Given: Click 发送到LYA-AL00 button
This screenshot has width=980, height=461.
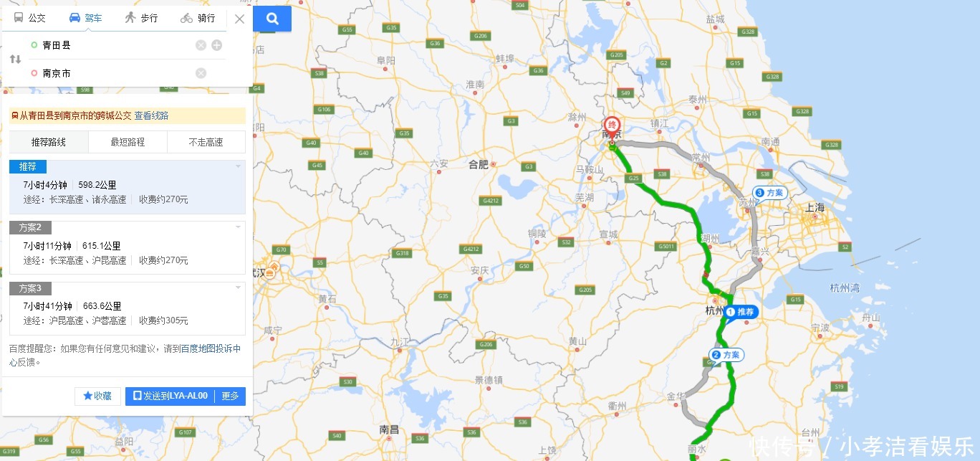Looking at the screenshot, I should click(170, 396).
